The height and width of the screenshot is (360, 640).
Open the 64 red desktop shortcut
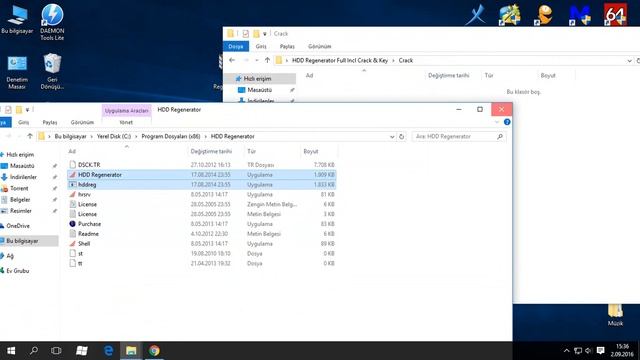point(615,15)
